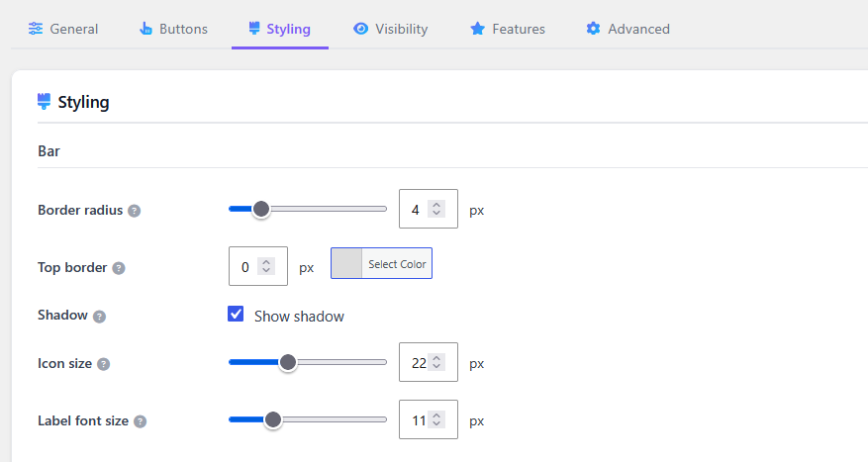
Task: Click the Label font size help icon
Action: click(141, 421)
